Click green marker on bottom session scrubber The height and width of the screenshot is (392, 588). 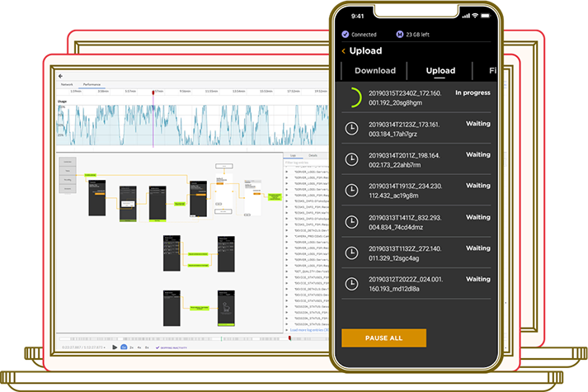point(221,338)
